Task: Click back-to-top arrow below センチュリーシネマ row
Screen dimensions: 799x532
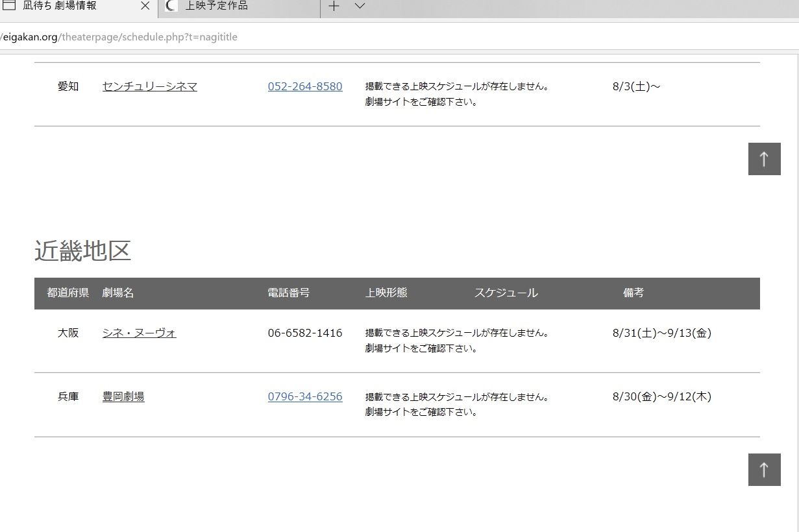Action: pyautogui.click(x=764, y=159)
